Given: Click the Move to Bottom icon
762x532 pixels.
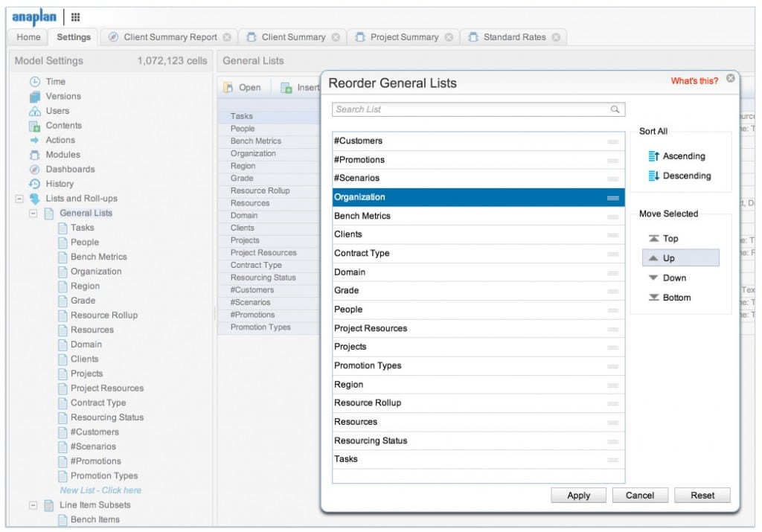Looking at the screenshot, I should click(654, 298).
